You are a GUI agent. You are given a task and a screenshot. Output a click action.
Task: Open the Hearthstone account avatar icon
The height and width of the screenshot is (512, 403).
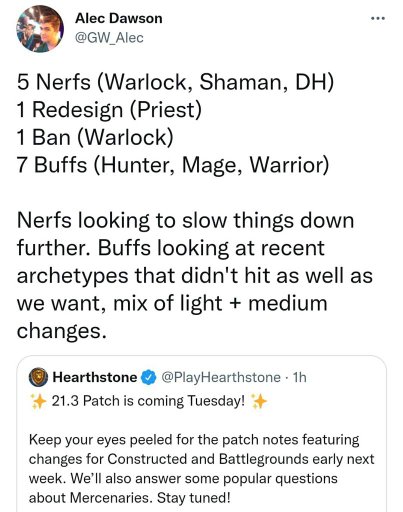tap(39, 377)
